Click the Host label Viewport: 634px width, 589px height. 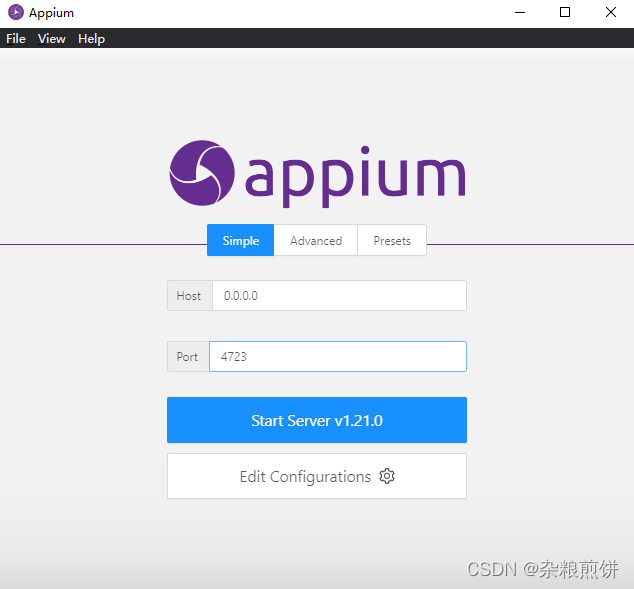(x=189, y=296)
